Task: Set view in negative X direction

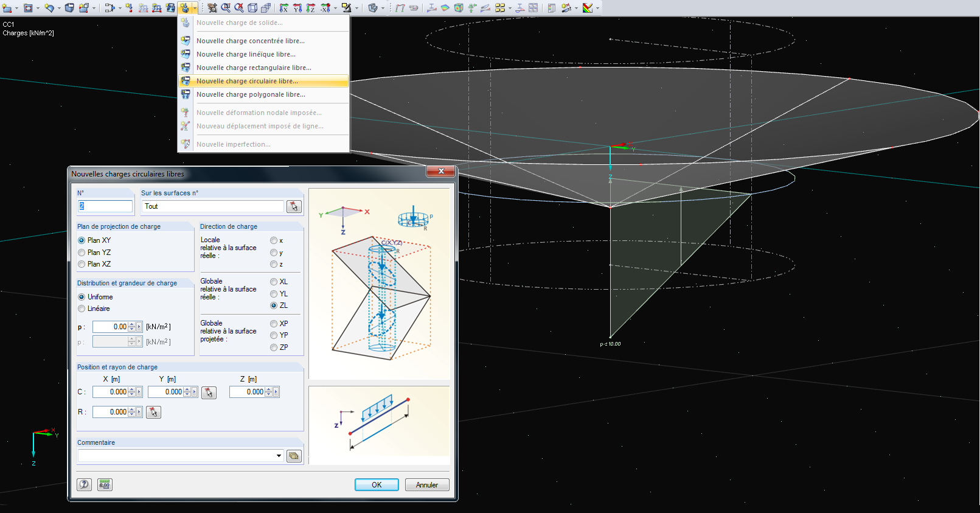Action: [x=325, y=8]
